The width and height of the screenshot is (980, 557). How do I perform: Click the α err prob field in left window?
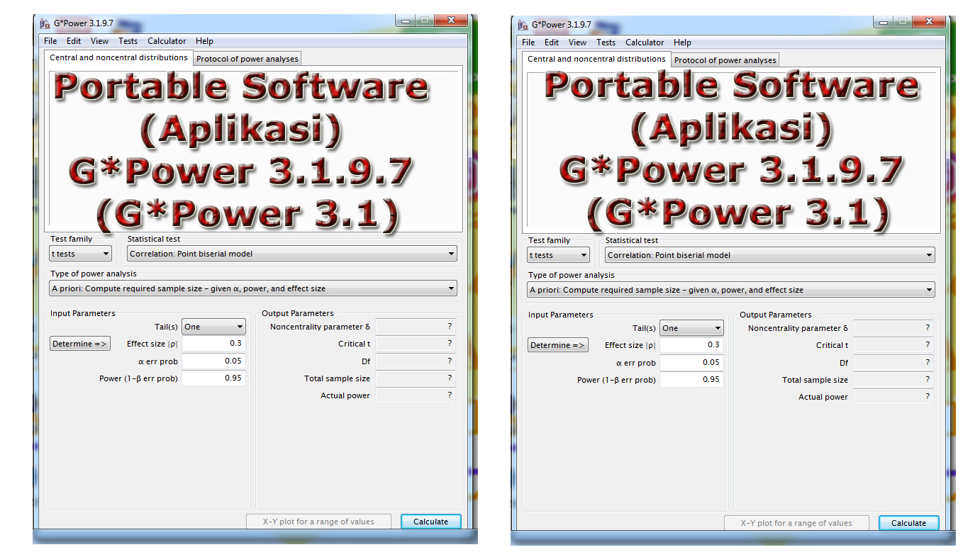coord(213,361)
